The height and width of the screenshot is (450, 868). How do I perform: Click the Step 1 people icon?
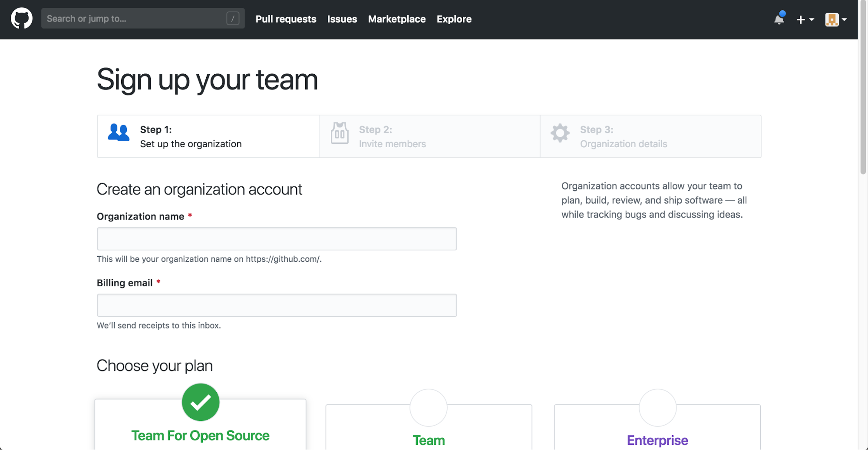click(x=119, y=133)
